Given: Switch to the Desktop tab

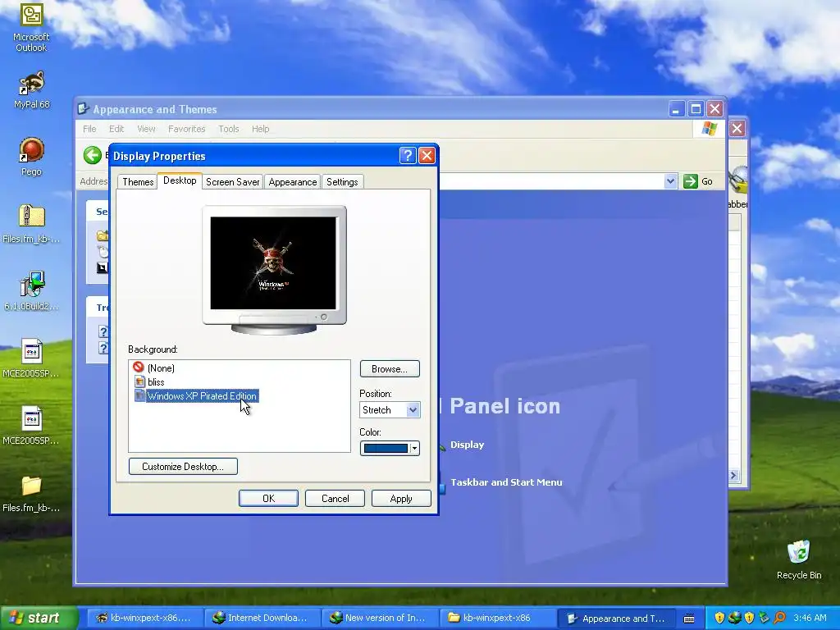Looking at the screenshot, I should 180,180.
